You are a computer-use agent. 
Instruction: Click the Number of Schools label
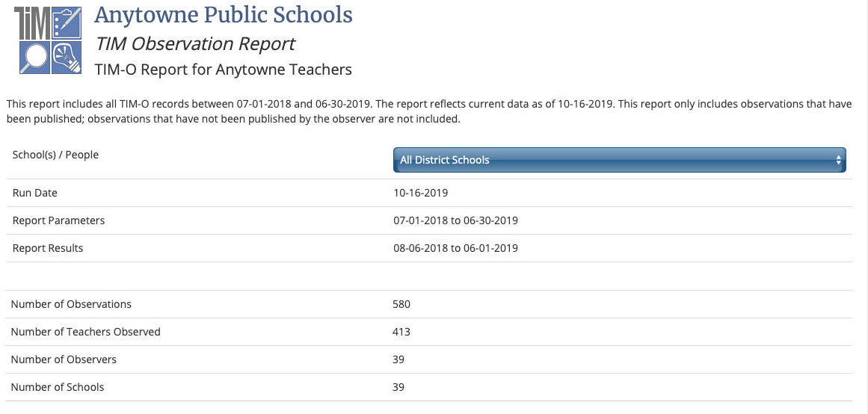58,387
